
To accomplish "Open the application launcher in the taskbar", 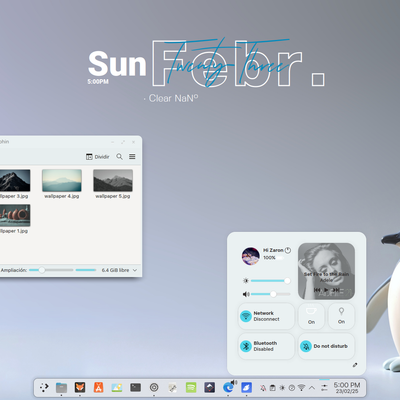I will click(44, 387).
